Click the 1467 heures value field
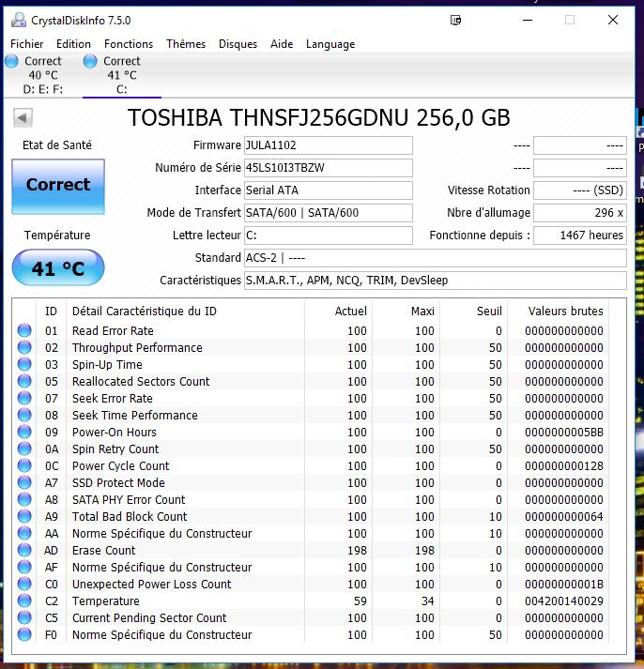 (580, 236)
